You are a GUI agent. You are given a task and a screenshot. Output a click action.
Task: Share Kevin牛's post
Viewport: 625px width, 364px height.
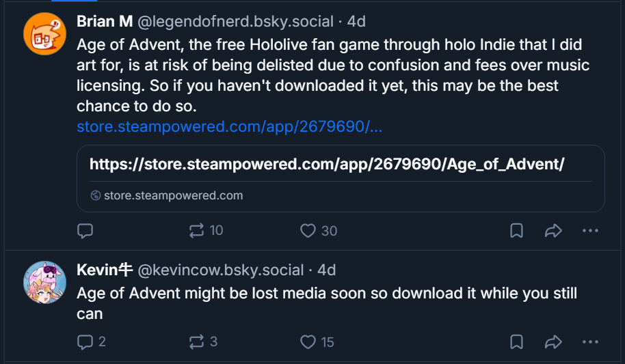[x=553, y=341]
